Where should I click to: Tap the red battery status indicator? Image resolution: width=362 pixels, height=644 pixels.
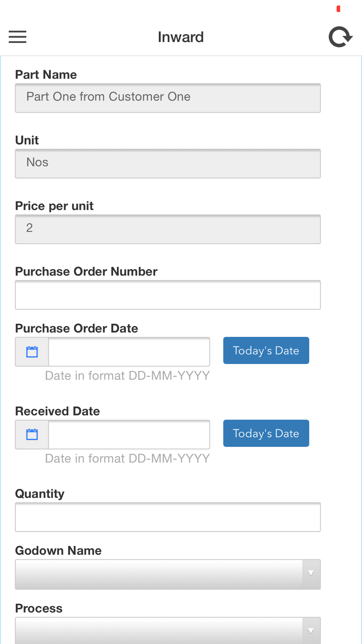[x=338, y=9]
